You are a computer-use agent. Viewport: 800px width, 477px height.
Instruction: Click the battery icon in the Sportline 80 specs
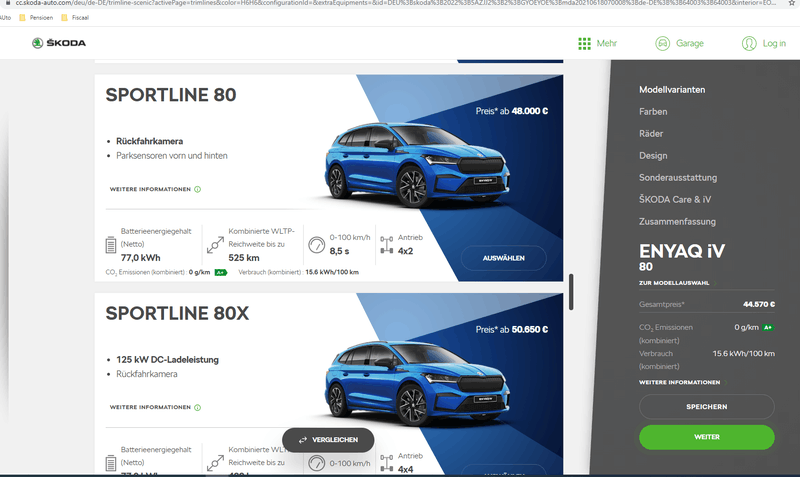point(111,245)
